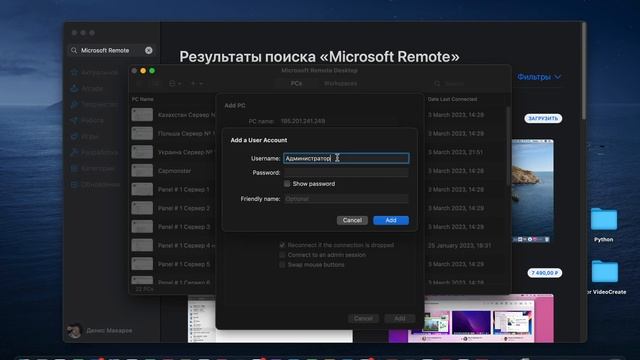Switch Remote Desktop to grid view
Image resolution: width=640 pixels, height=360 pixels.
(140, 84)
